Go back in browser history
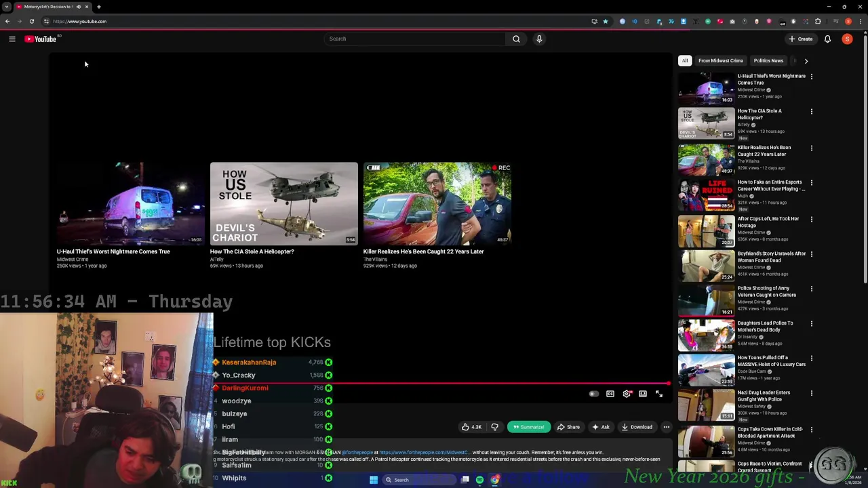 (7, 22)
